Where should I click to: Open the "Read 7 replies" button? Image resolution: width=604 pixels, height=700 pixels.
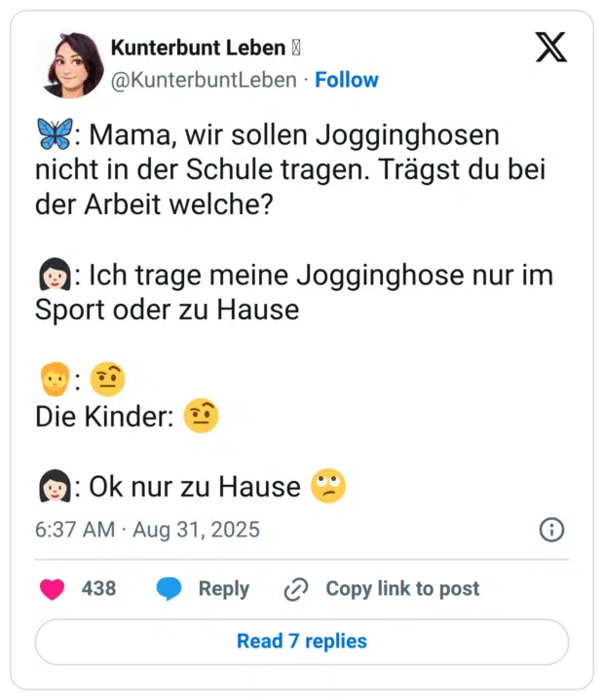[x=302, y=642]
